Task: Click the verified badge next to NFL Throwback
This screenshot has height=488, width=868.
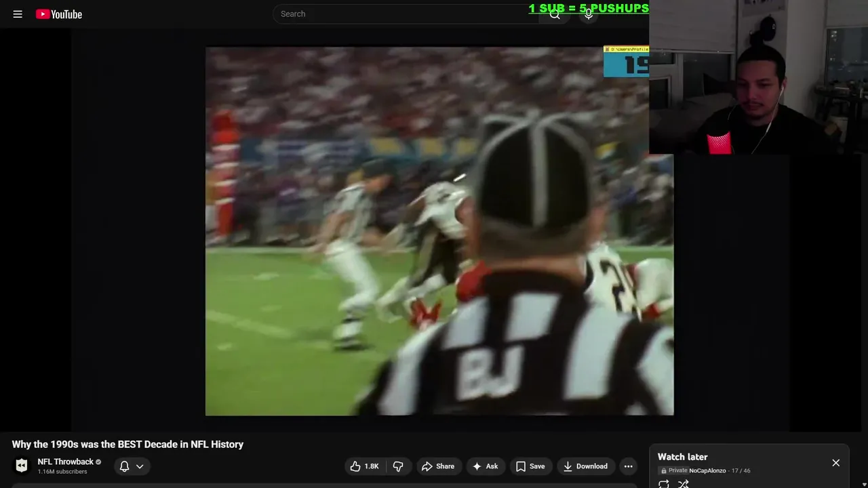Action: 98,462
